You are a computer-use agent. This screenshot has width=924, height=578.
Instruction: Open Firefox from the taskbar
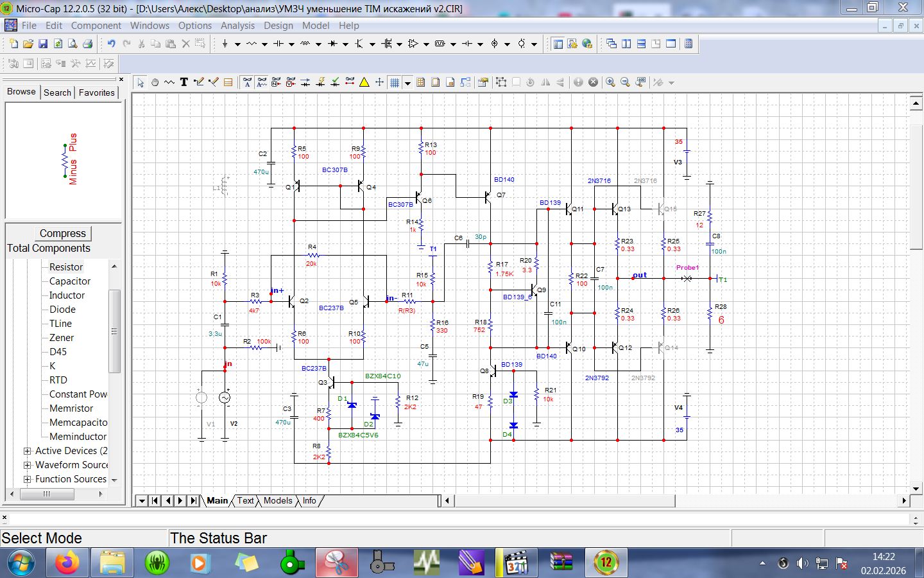(67, 563)
